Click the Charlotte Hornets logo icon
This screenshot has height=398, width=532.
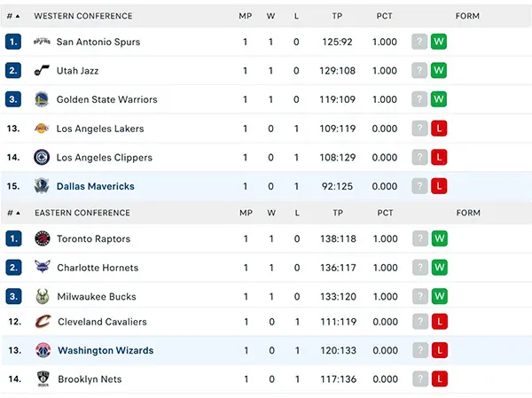click(42, 268)
